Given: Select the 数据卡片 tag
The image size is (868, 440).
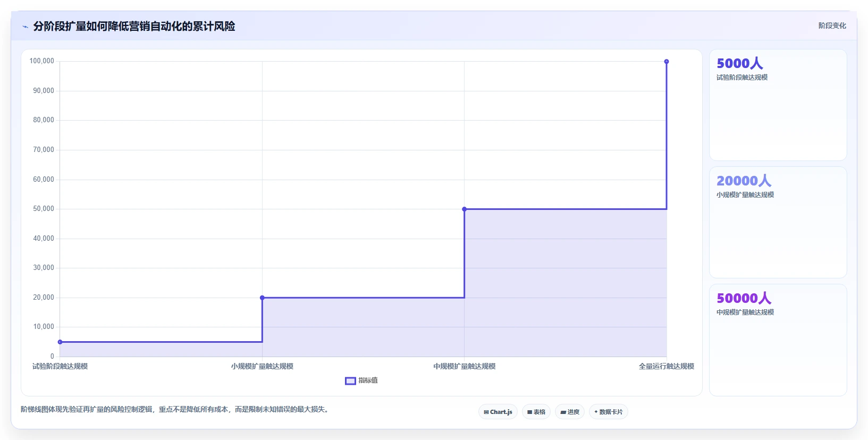Looking at the screenshot, I should click(x=609, y=412).
